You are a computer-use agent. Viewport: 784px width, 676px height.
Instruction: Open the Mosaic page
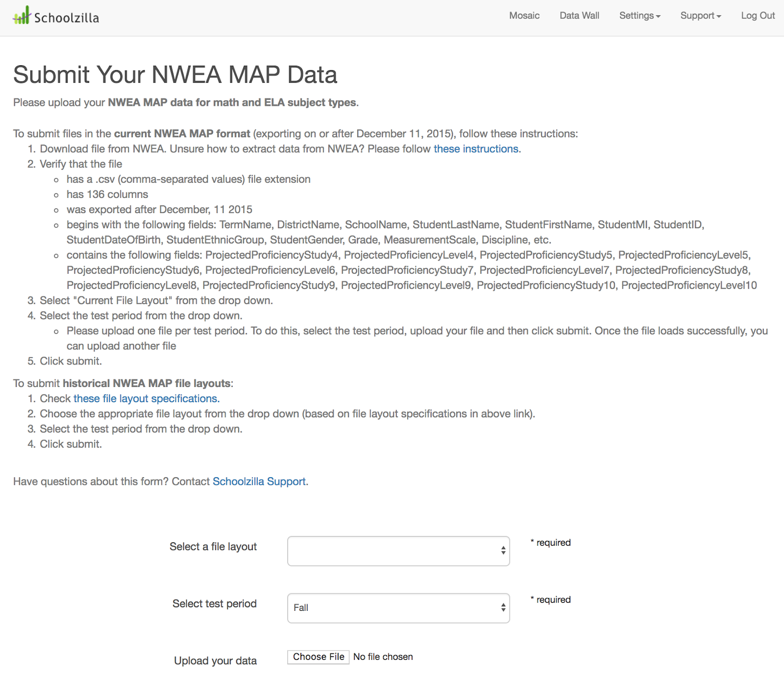[x=524, y=16]
